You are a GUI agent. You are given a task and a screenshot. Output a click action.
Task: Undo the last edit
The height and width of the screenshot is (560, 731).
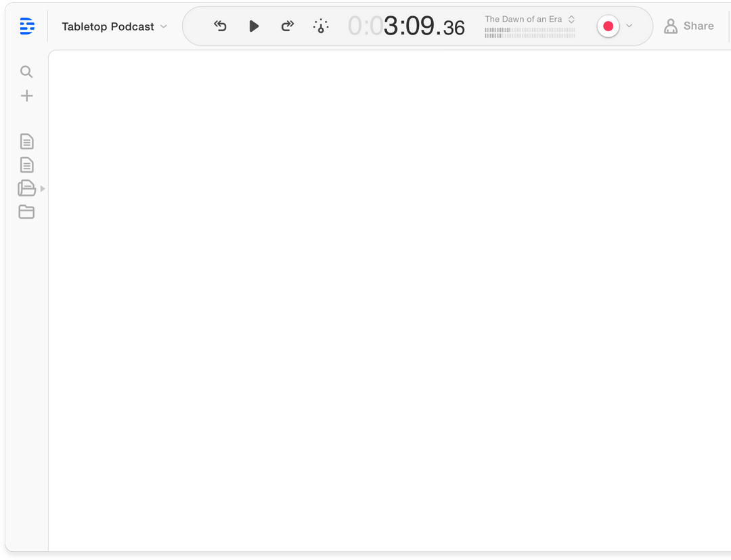click(220, 26)
